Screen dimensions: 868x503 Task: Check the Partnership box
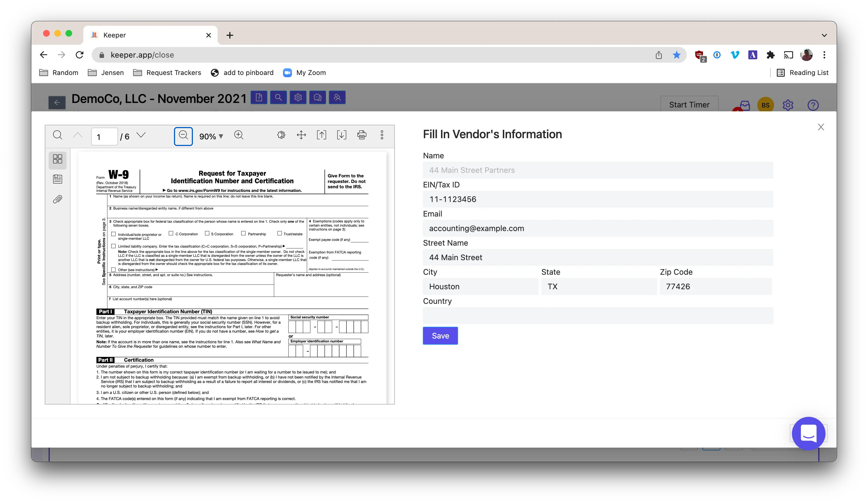(x=244, y=233)
